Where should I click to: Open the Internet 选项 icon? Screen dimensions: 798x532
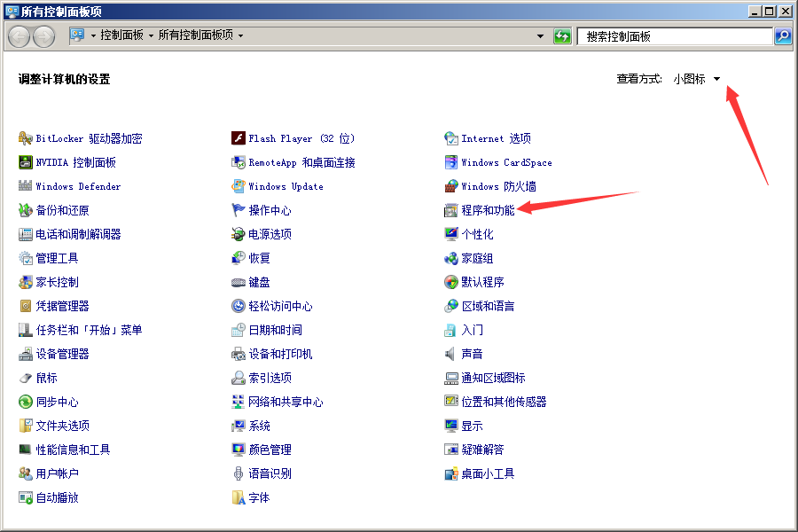coord(451,138)
